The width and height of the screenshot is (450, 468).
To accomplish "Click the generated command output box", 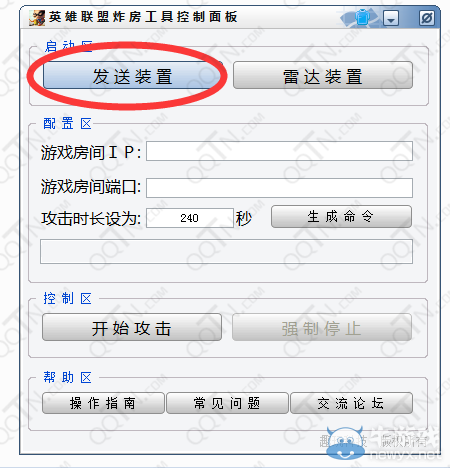I will [226, 251].
